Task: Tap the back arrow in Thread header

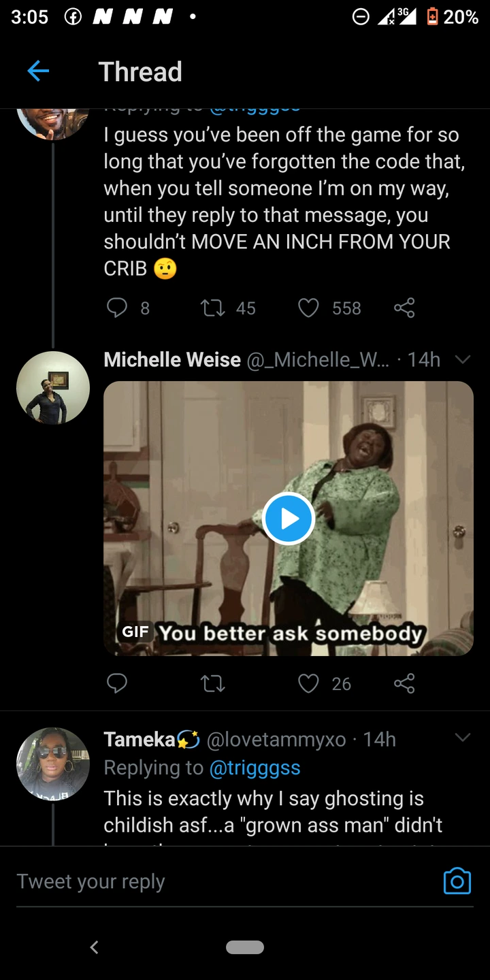Action: pos(38,71)
